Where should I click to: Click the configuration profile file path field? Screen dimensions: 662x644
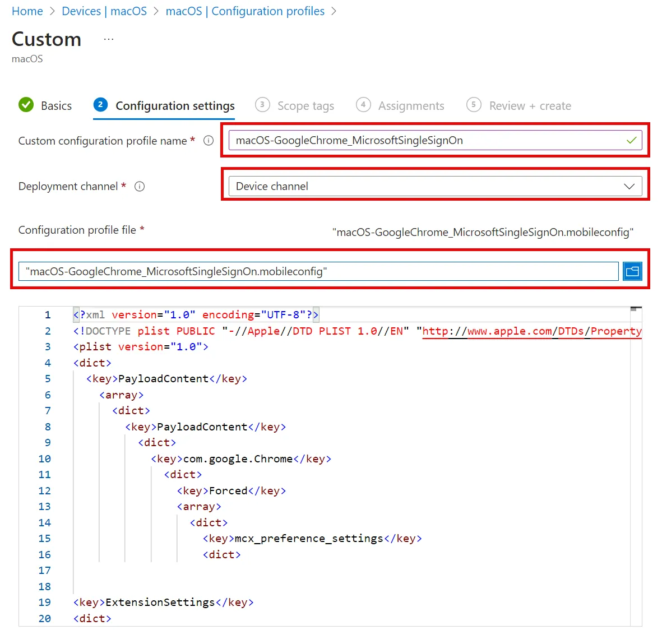point(318,271)
